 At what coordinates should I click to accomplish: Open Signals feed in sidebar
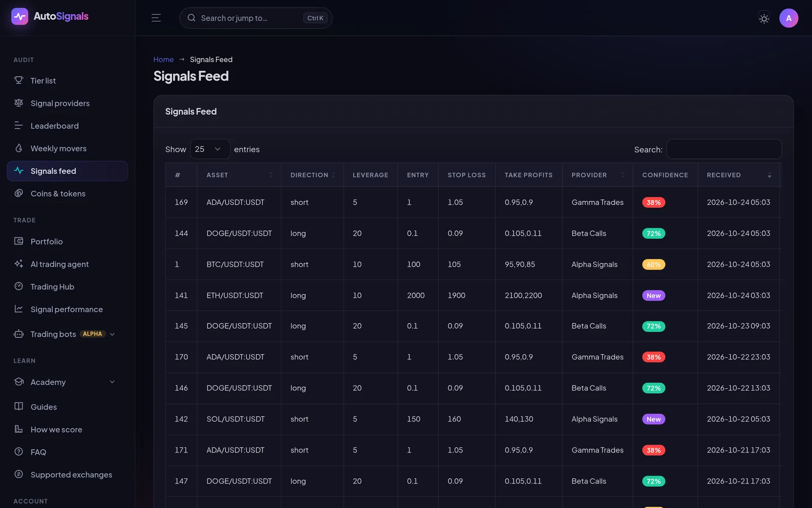click(67, 171)
